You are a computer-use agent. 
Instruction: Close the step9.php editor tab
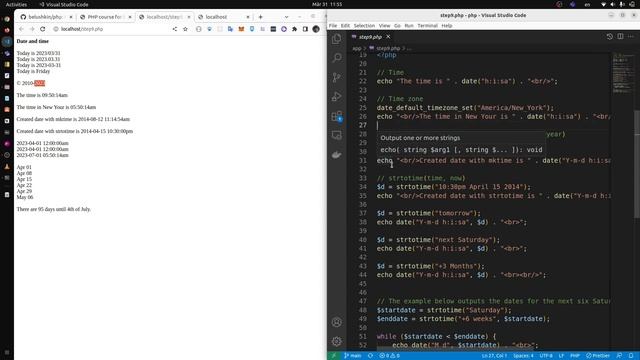[x=388, y=37]
